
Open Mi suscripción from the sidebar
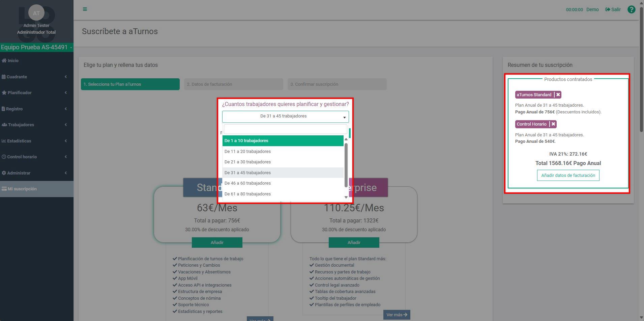22,189
